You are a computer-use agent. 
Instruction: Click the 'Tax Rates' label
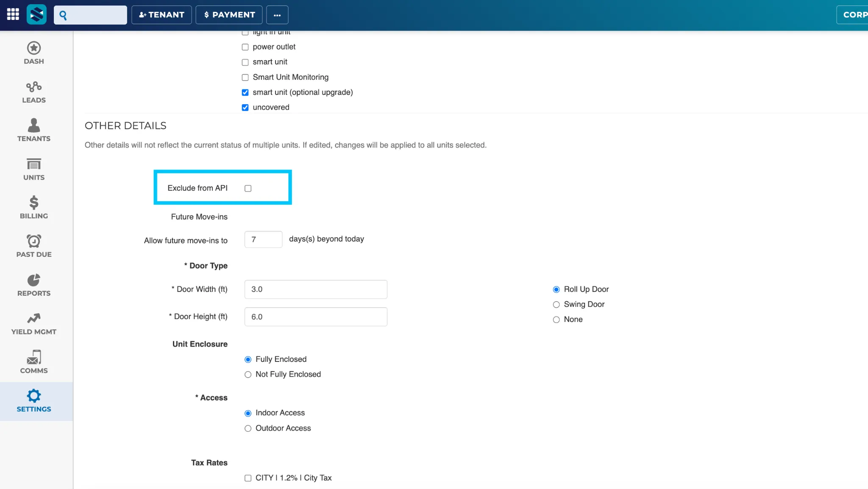pos(209,463)
